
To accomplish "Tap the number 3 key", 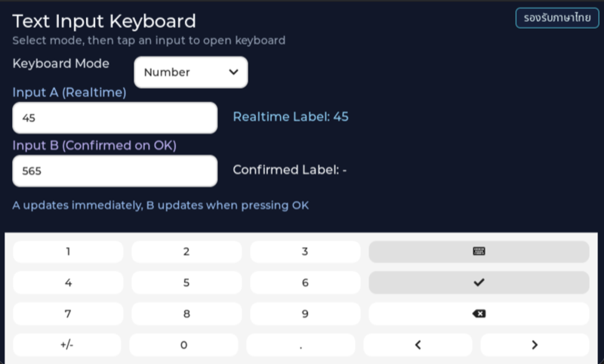I will coord(305,251).
